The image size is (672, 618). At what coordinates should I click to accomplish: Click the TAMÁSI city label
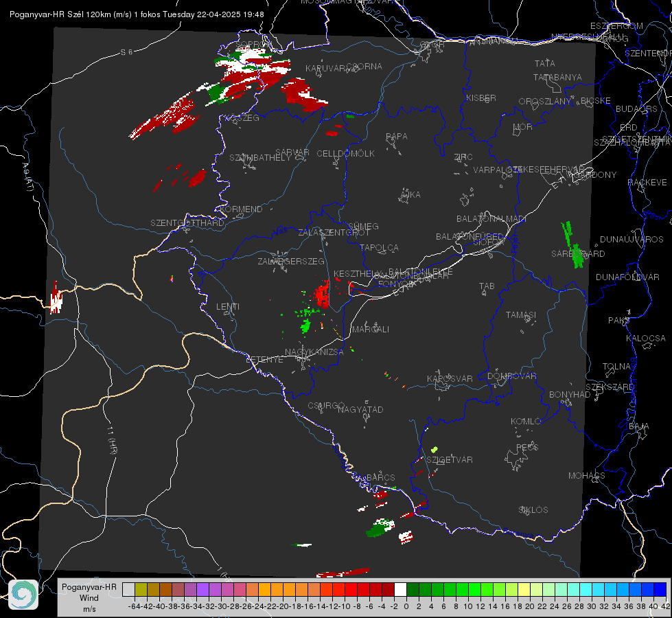tap(521, 314)
